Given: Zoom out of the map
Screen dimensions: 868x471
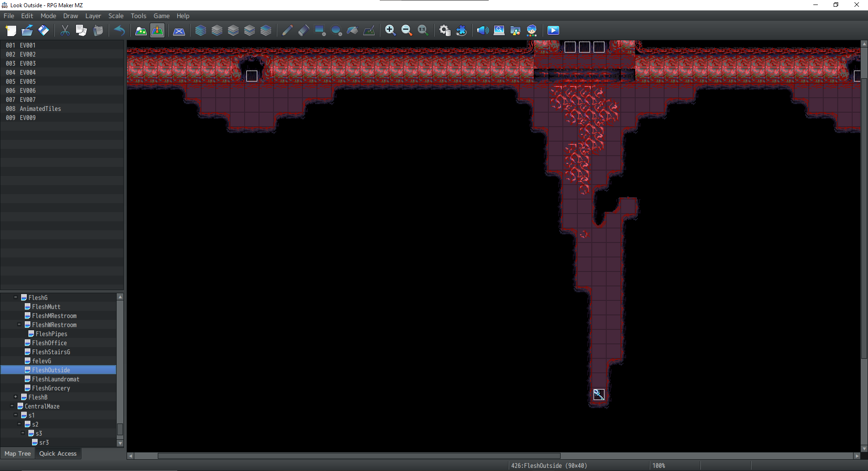Looking at the screenshot, I should 407,30.
